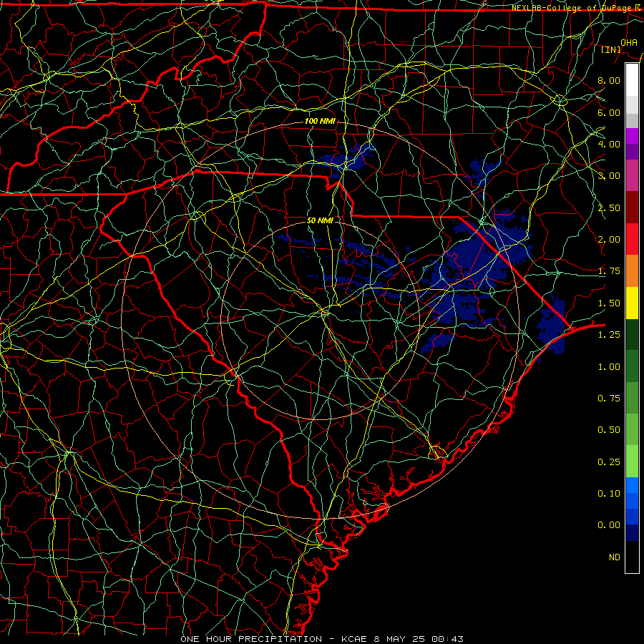Click the orange 1.75 legend swatch
Image resolution: width=644 pixels, height=644 pixels.
point(632,271)
